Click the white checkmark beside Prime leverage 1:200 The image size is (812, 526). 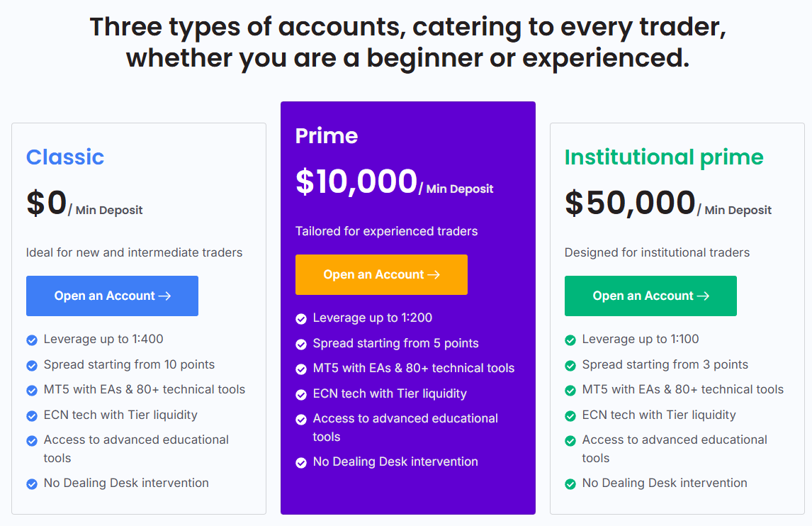click(301, 319)
